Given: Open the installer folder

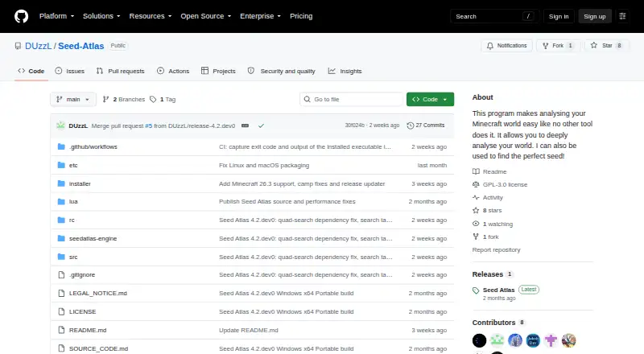Looking at the screenshot, I should tap(80, 183).
